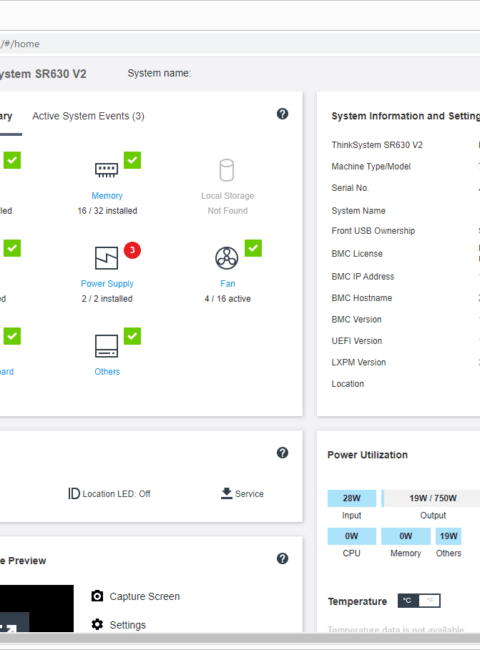Open the Others link

pos(107,371)
